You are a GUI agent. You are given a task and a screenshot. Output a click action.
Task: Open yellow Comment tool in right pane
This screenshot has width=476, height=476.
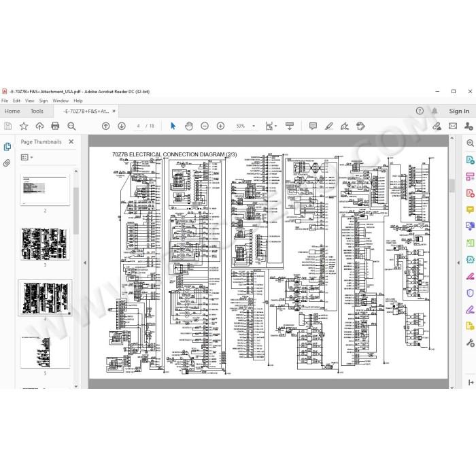click(470, 209)
